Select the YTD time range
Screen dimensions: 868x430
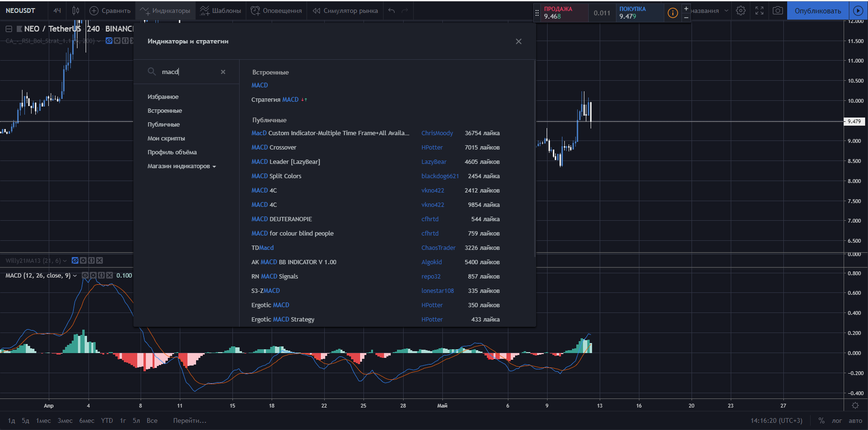[107, 420]
